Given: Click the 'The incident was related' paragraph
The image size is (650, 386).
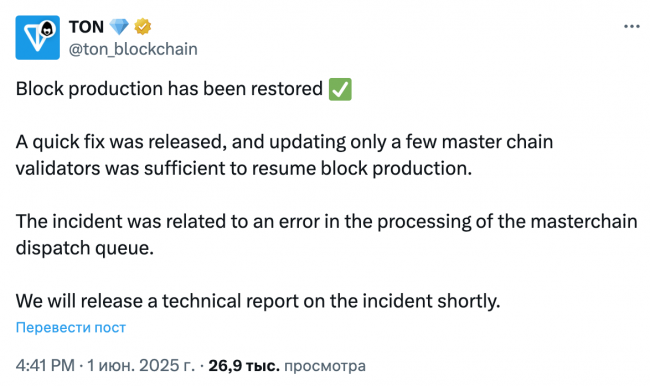Looking at the screenshot, I should coord(326,234).
